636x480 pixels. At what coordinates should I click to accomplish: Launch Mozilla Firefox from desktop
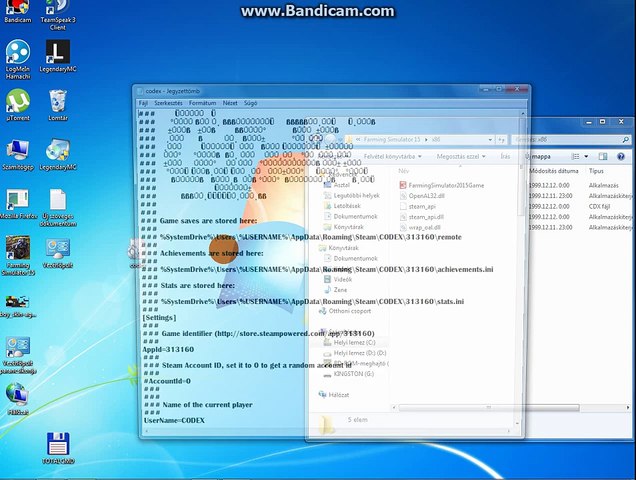pyautogui.click(x=18, y=204)
